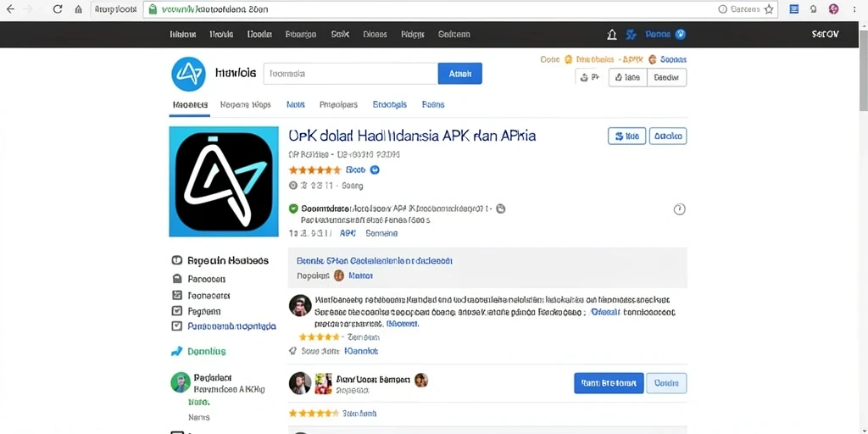Open the blue 'Snooqals' tab
Screen dimensions: 868x434
[x=390, y=104]
